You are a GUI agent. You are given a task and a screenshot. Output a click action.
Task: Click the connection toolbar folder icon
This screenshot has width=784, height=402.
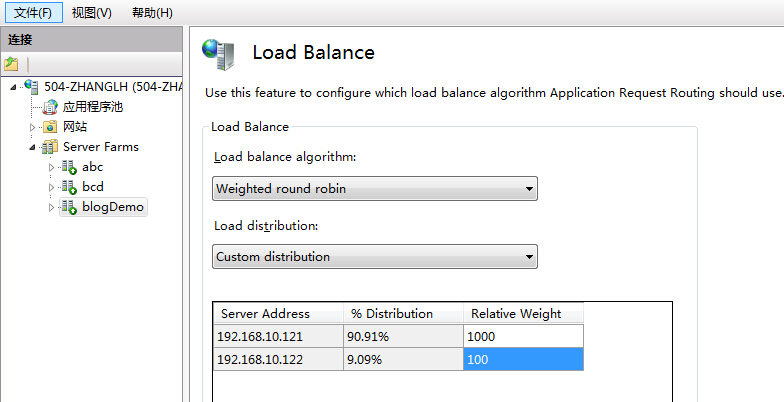(11, 64)
